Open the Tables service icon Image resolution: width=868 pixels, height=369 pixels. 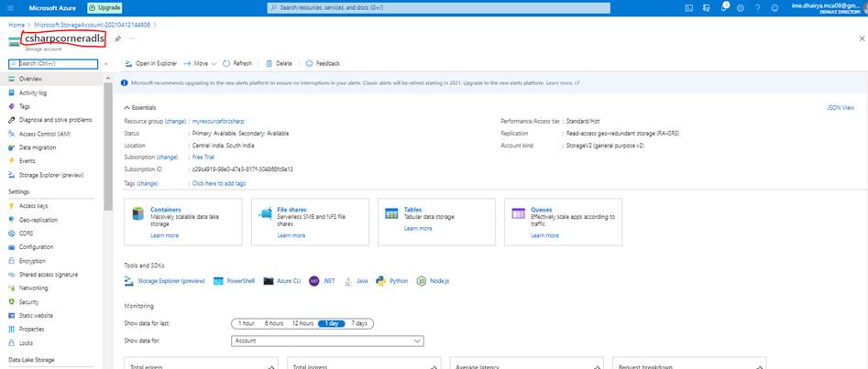pyautogui.click(x=391, y=213)
